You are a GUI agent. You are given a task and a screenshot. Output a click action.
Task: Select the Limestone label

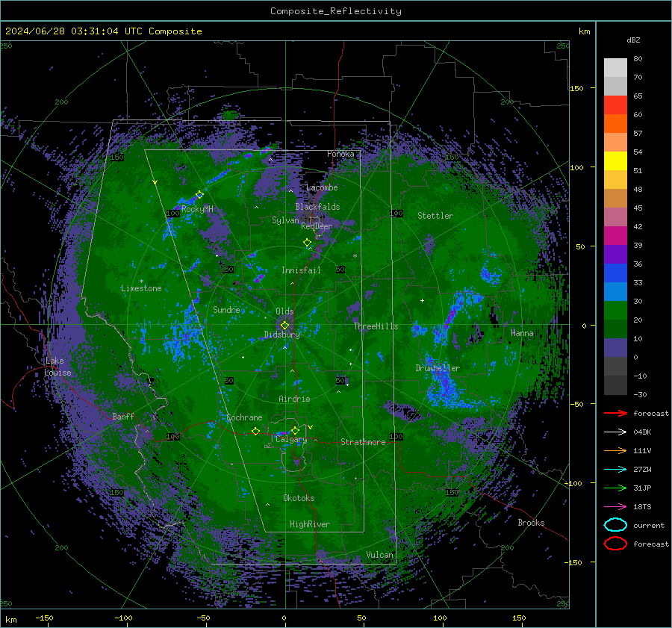pyautogui.click(x=141, y=288)
